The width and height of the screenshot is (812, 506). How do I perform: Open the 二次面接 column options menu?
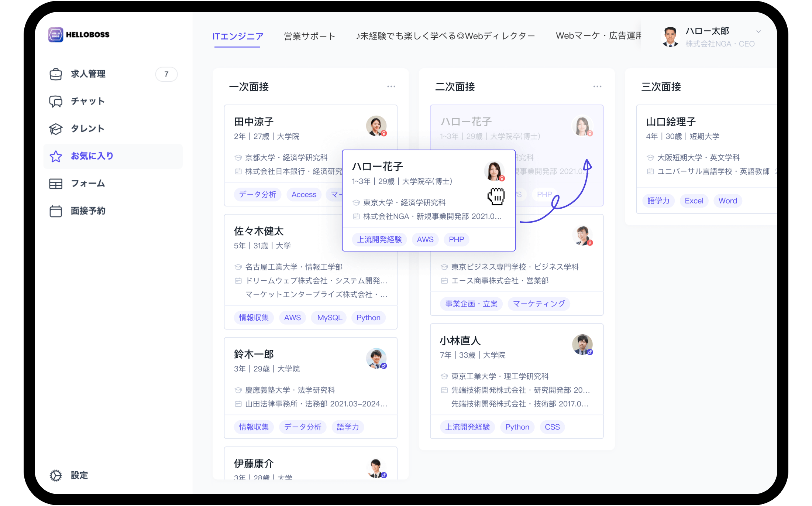pyautogui.click(x=597, y=86)
